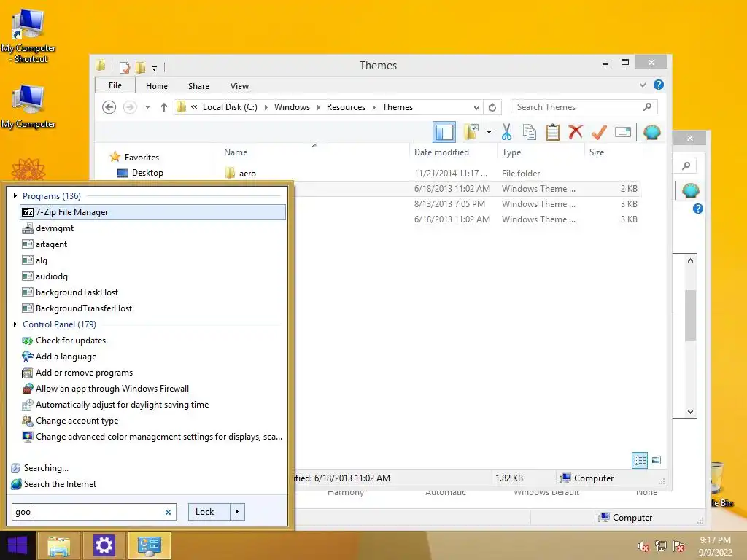Click the blue shell settings icon in Themes toolbar

[x=651, y=132]
